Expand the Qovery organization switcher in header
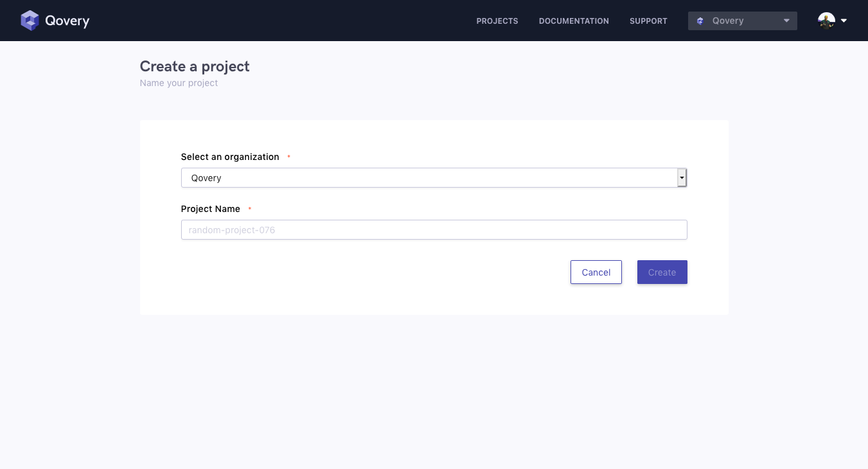This screenshot has height=469, width=868. click(x=743, y=21)
